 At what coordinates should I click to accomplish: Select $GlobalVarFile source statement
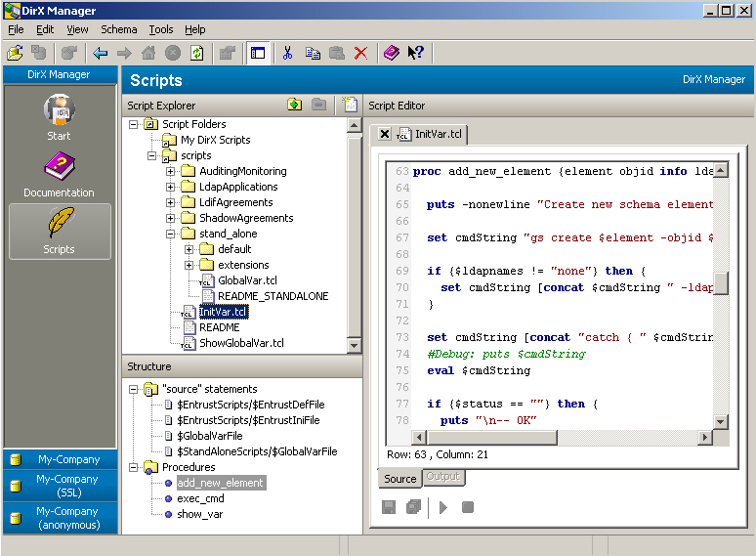(x=210, y=436)
